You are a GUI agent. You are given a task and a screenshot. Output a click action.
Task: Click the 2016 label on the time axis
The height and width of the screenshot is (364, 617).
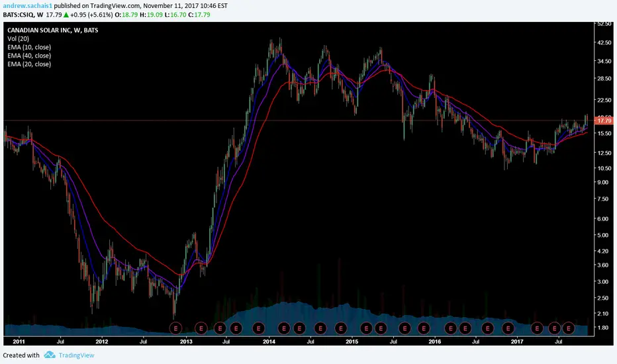(x=435, y=341)
